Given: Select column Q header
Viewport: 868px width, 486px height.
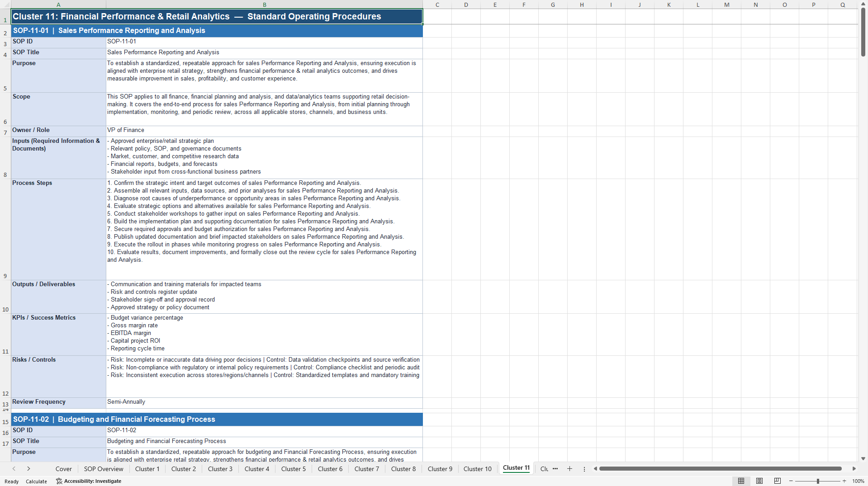Looking at the screenshot, I should (842, 5).
